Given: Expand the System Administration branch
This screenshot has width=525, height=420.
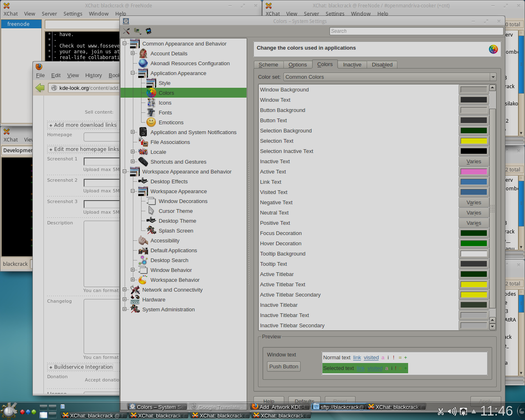Looking at the screenshot, I should 124,309.
